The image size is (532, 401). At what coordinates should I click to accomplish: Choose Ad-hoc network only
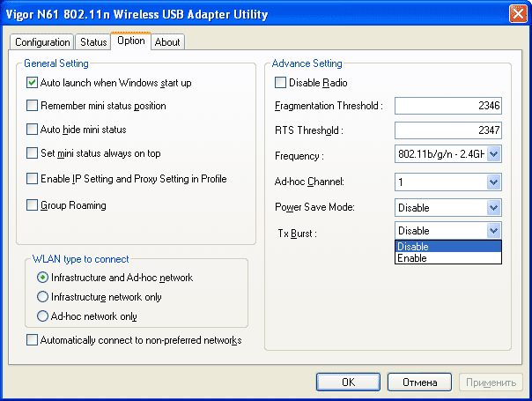click(x=42, y=316)
